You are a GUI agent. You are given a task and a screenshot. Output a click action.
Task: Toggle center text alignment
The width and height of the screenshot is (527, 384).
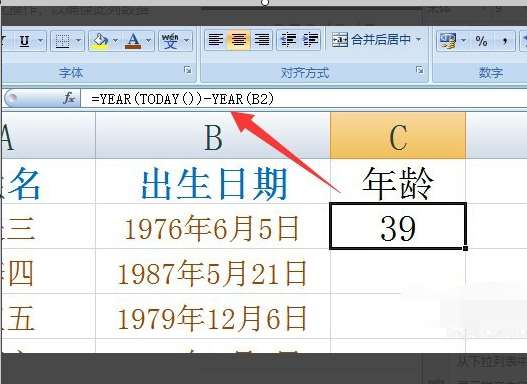click(239, 40)
